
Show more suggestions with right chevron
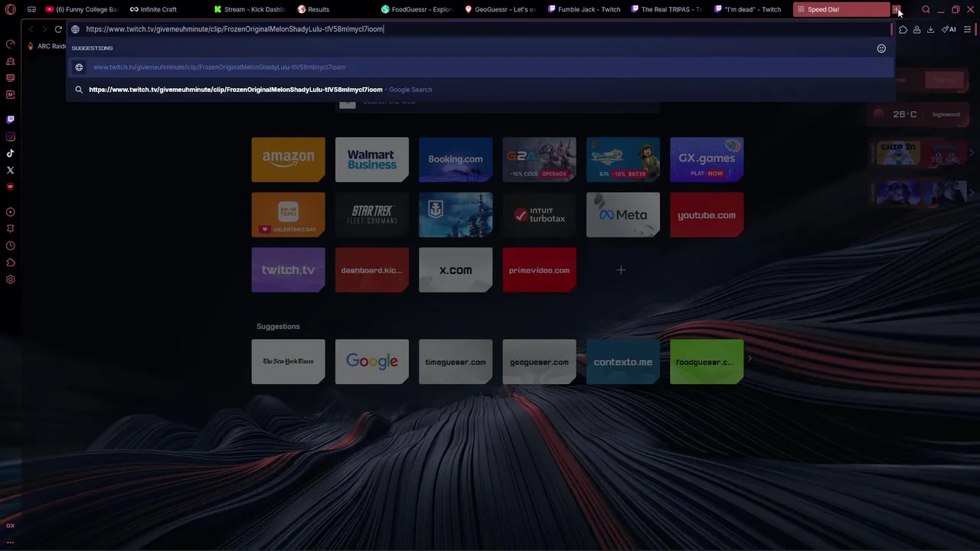750,358
